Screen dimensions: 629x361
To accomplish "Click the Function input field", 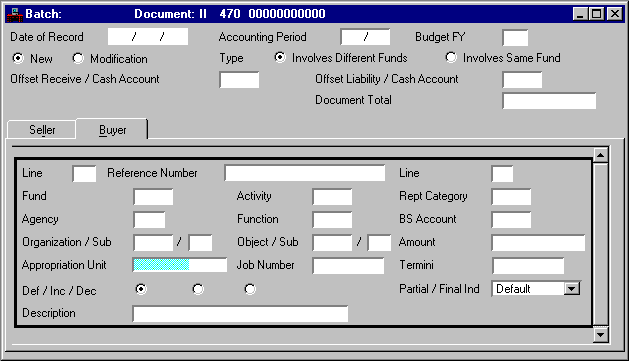I will pos(332,220).
